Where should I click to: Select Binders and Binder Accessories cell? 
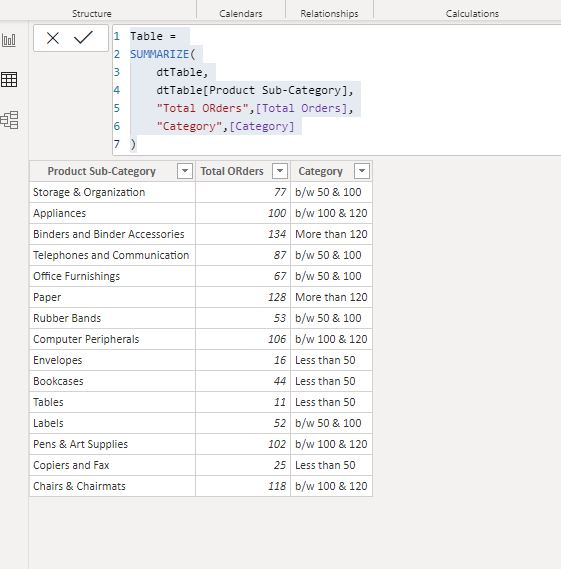pyautogui.click(x=112, y=234)
